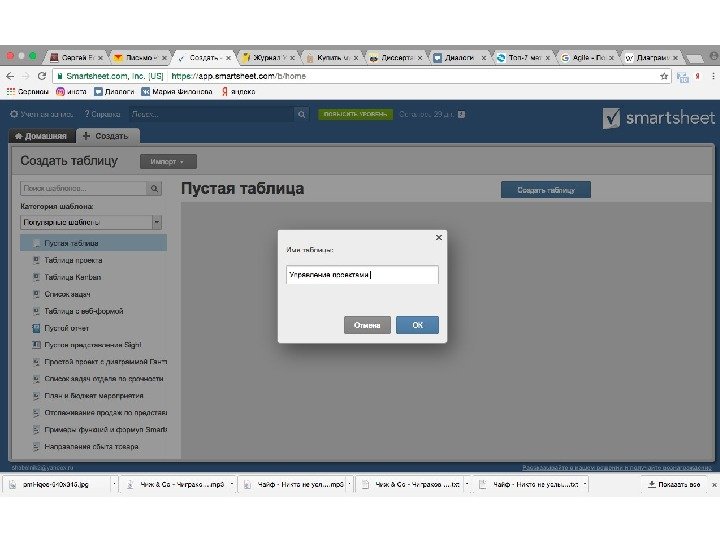The image size is (720, 540).
Task: Click icon beside Таблица Kanban
Action: [36, 277]
